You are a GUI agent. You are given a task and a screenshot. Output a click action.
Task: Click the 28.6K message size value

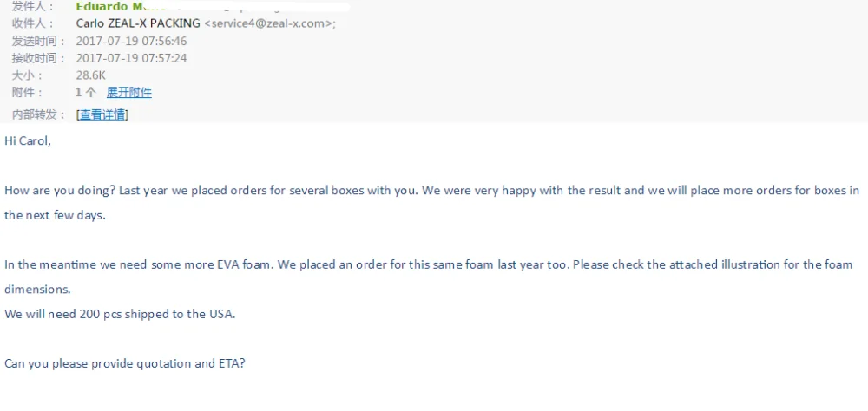pyautogui.click(x=91, y=75)
